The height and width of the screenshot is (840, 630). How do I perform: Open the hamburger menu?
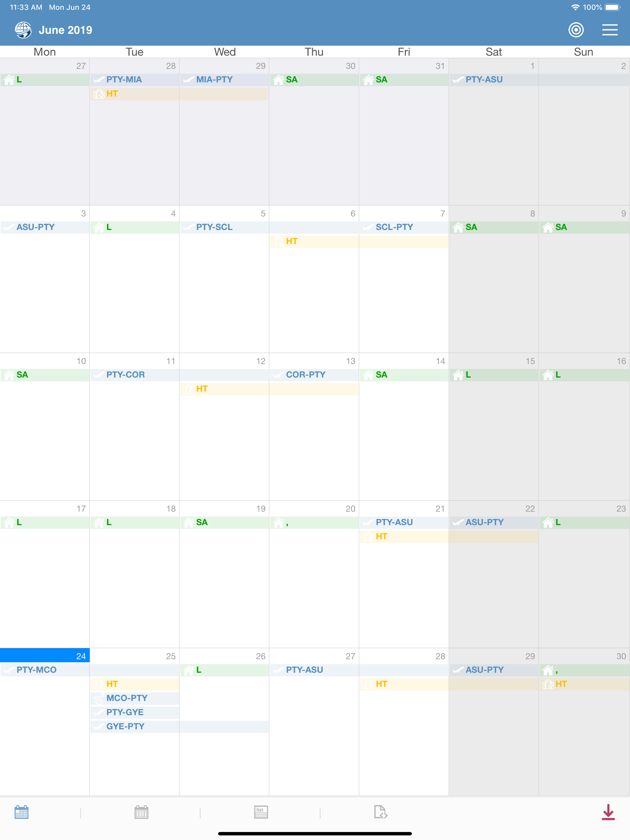point(609,30)
